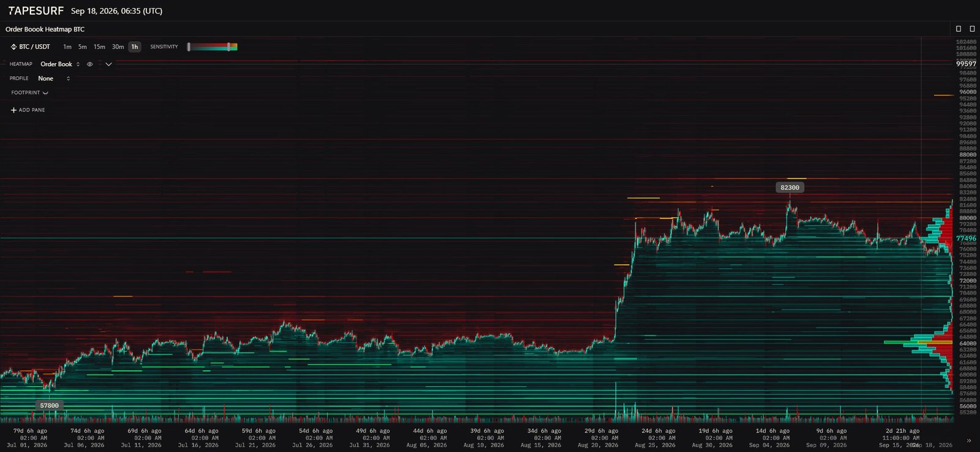Toggle the Footprint option
The image size is (980, 452).
pyautogui.click(x=29, y=92)
